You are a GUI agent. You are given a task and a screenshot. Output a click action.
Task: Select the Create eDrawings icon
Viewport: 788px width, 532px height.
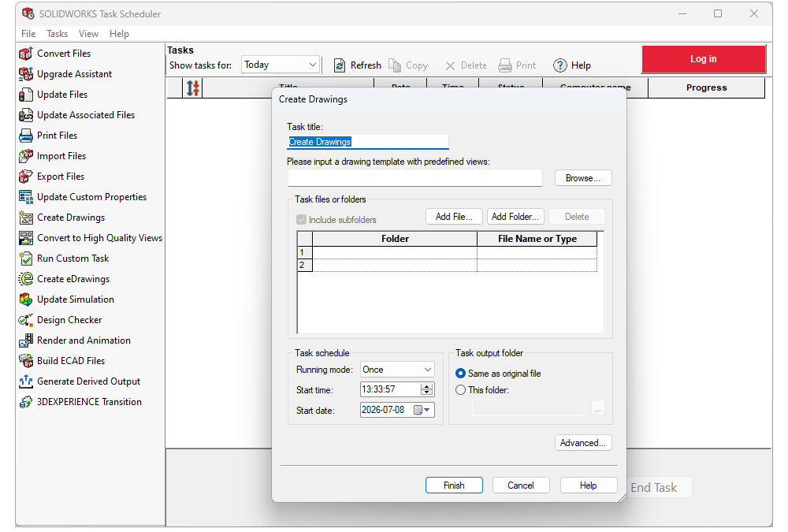26,279
